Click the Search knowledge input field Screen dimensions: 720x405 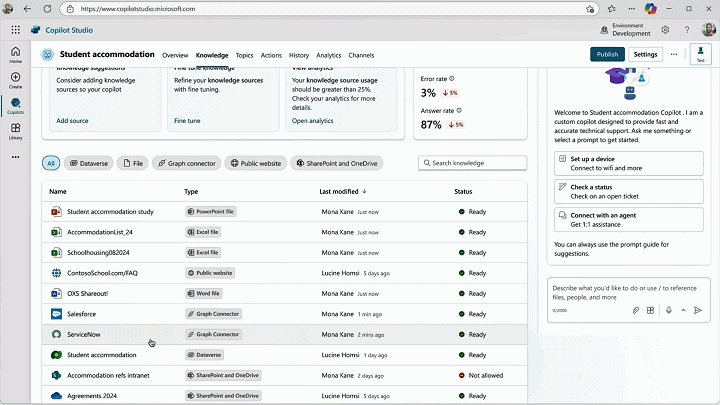pos(472,163)
